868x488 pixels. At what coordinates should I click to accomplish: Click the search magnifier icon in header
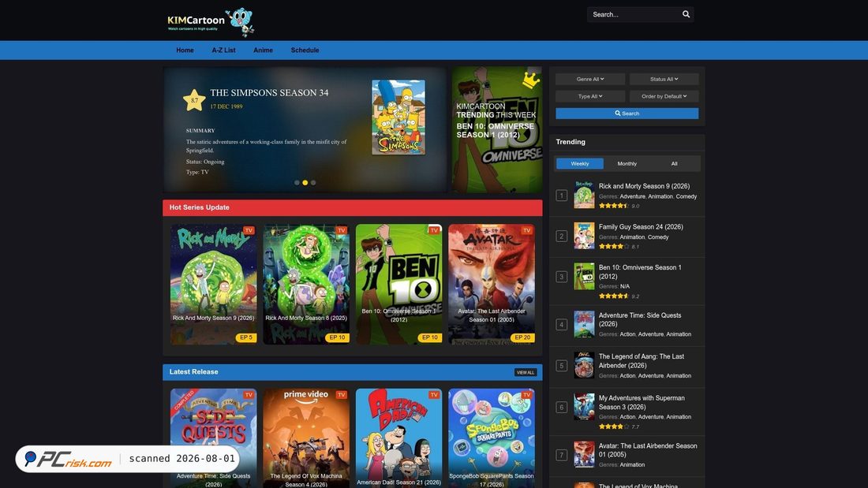pos(686,14)
